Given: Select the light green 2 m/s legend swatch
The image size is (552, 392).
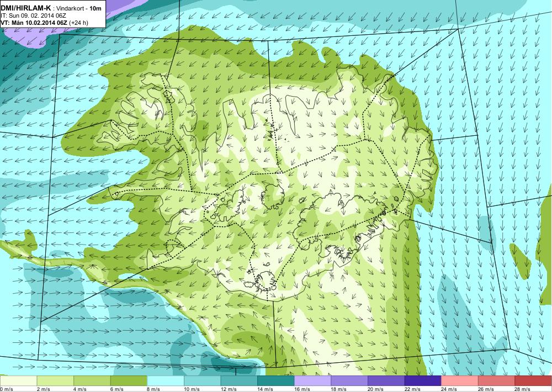Looking at the screenshot, I should (55, 381).
